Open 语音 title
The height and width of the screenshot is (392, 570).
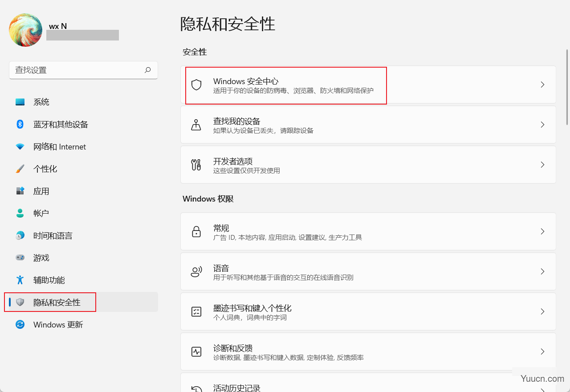coord(221,268)
